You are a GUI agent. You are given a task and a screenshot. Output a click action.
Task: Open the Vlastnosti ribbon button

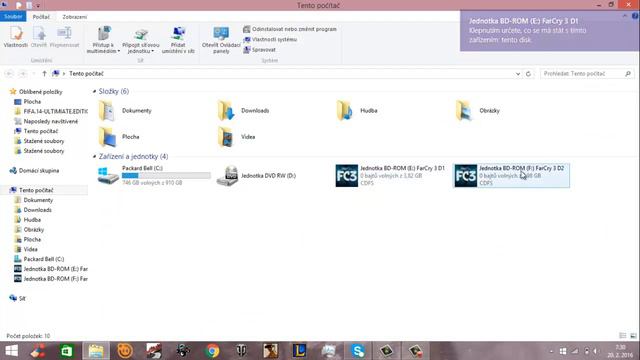tap(16, 37)
